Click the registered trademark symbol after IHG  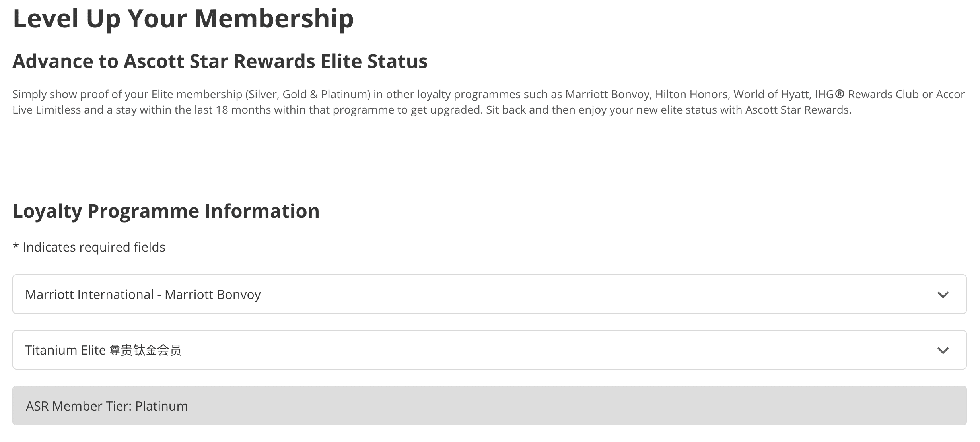point(839,94)
